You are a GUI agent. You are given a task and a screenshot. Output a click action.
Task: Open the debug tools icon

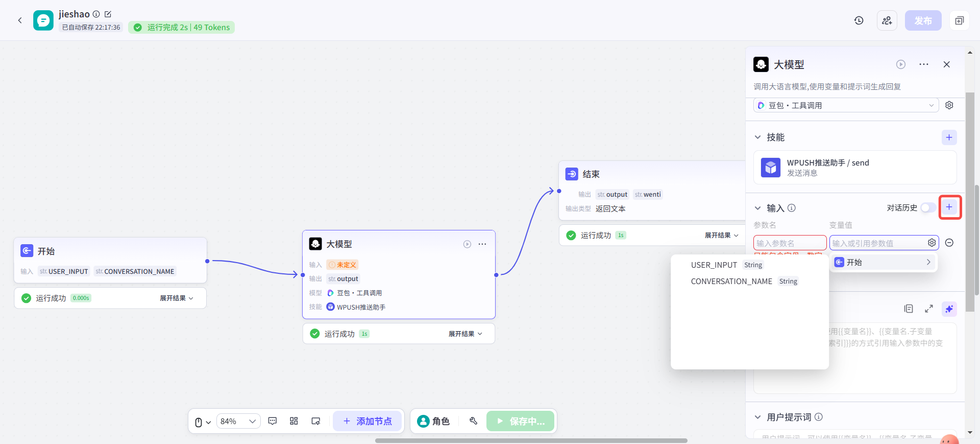tap(473, 421)
